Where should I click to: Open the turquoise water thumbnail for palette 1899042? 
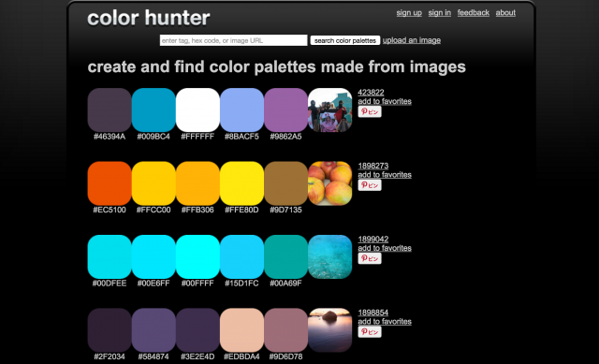(x=330, y=256)
